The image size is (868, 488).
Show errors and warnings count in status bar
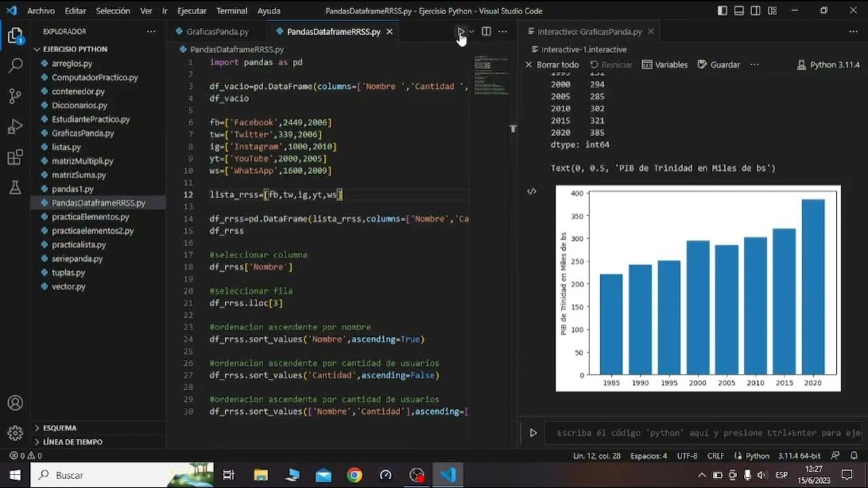coord(26,456)
